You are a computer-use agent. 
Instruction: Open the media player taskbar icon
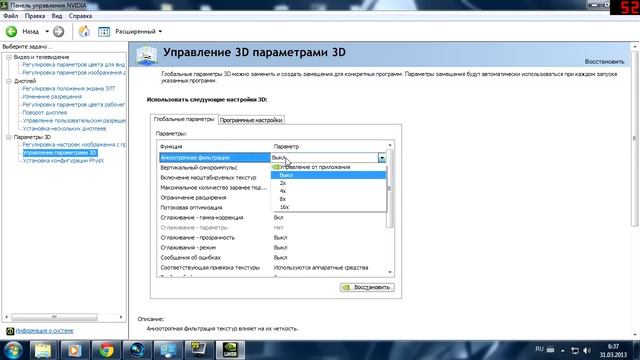point(74,350)
